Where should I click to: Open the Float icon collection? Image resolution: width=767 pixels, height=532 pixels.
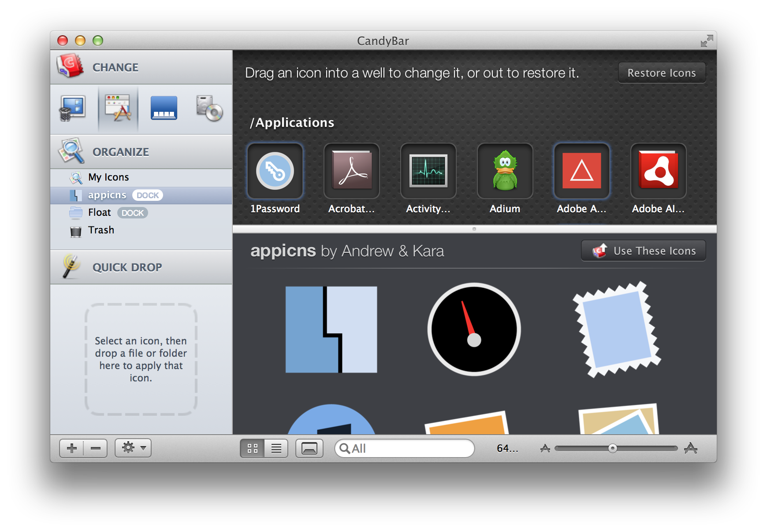click(x=100, y=213)
